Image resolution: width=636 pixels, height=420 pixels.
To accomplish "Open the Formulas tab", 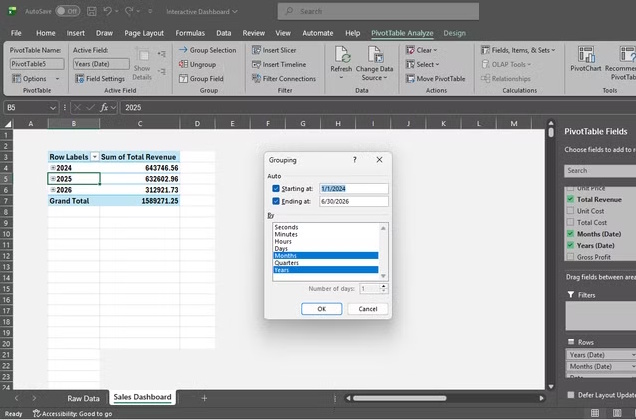I will click(190, 33).
